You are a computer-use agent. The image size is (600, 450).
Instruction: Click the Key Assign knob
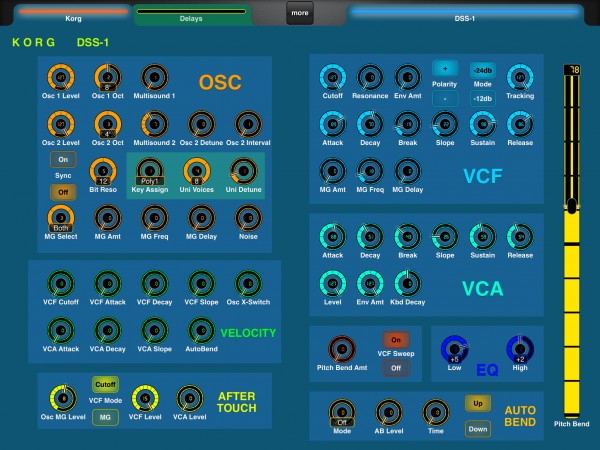click(150, 171)
